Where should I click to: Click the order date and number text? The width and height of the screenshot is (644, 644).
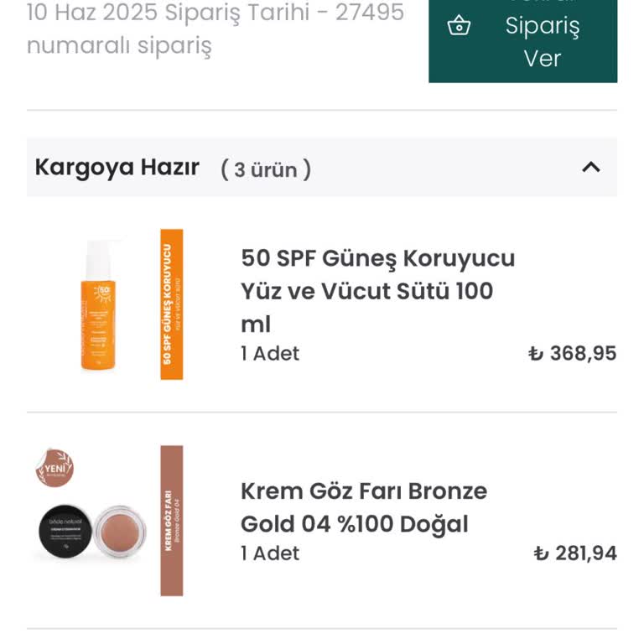pyautogui.click(x=215, y=29)
